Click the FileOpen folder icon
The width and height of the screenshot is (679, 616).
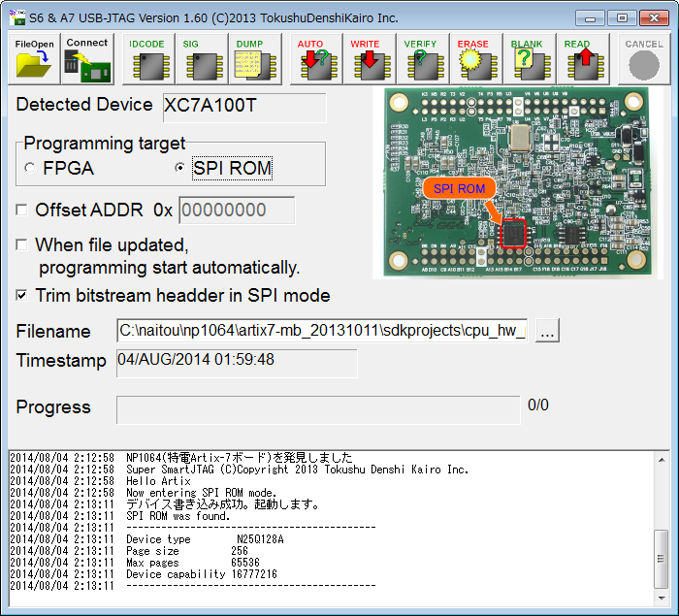coord(36,59)
